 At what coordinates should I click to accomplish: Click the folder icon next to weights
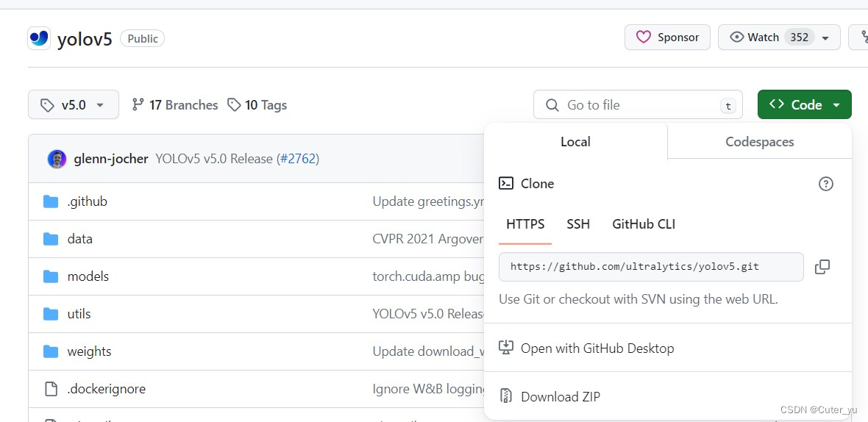(x=51, y=351)
